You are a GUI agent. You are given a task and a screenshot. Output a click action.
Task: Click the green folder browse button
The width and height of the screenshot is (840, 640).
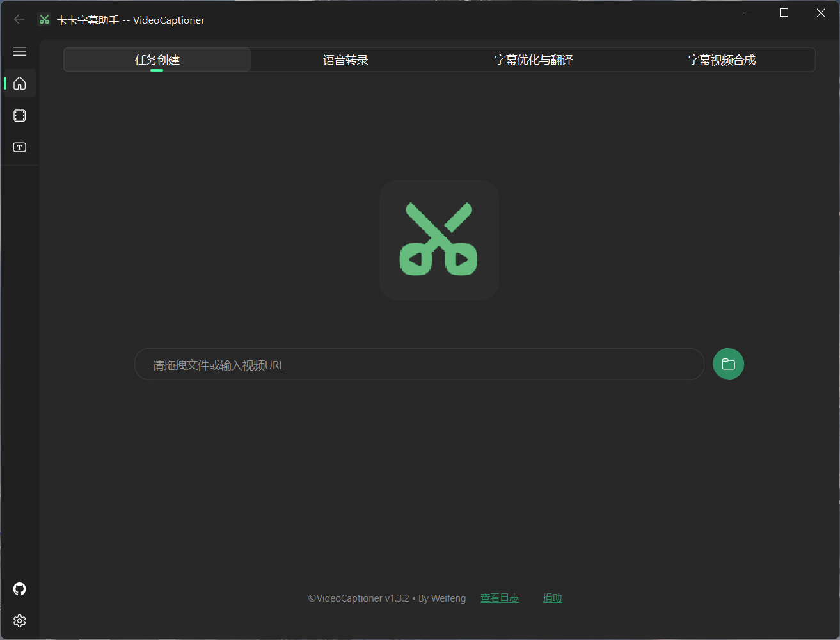click(728, 364)
